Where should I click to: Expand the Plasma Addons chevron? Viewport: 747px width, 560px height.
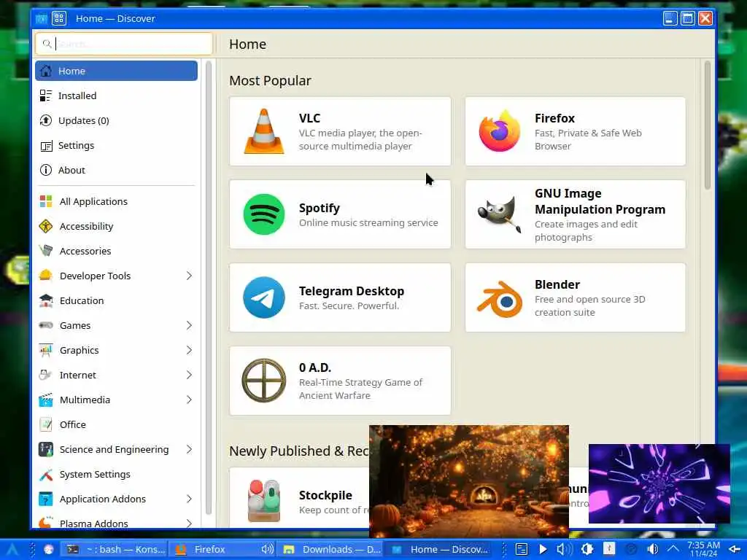(189, 523)
